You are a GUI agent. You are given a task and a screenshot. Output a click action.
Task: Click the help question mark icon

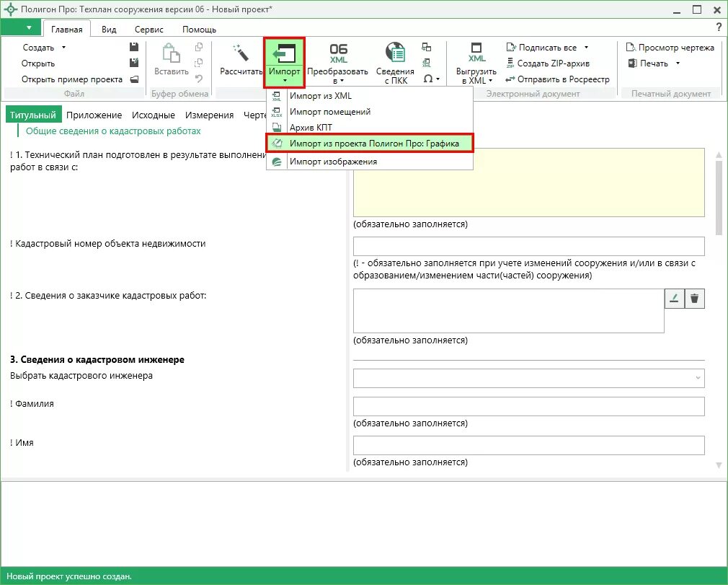click(719, 27)
